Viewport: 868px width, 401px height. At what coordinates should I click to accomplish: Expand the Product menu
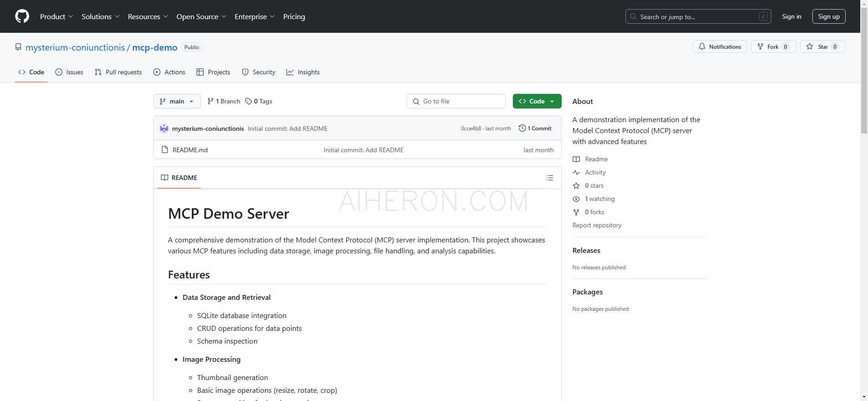pyautogui.click(x=56, y=16)
